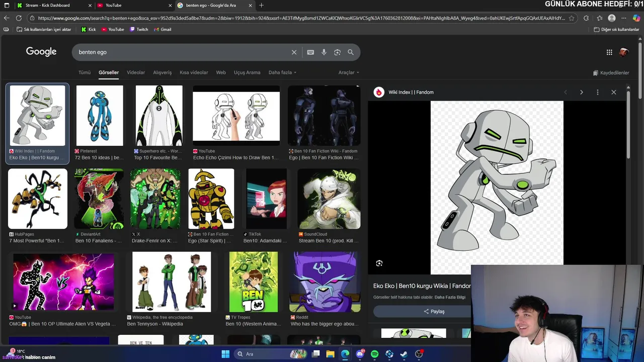Click Sık kullanılanları içeri aktar bookmark
Viewport: 644px width, 362px height.
coord(44,30)
